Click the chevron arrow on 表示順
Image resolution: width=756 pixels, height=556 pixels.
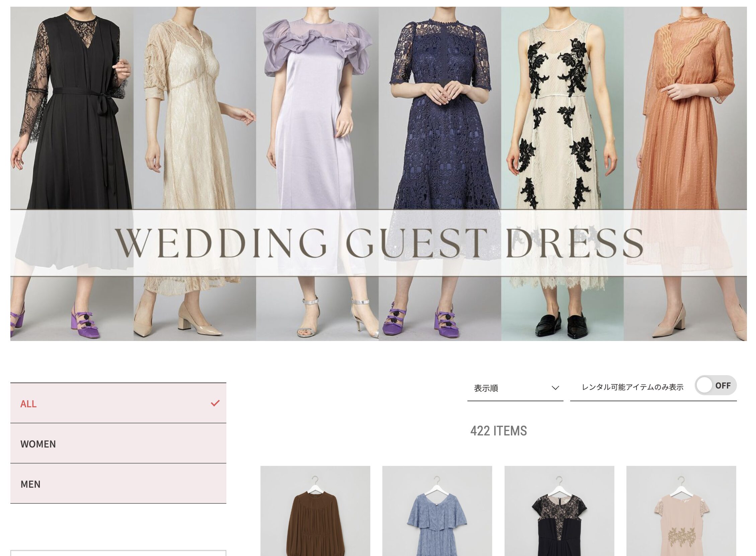[x=555, y=388]
